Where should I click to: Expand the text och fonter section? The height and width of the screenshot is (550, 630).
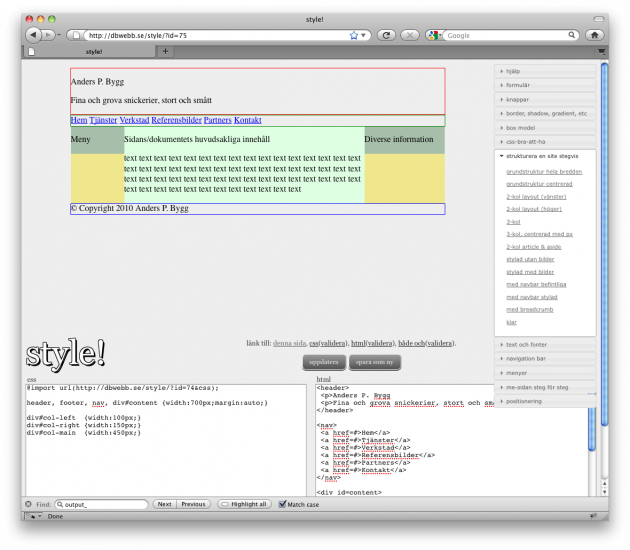point(545,345)
